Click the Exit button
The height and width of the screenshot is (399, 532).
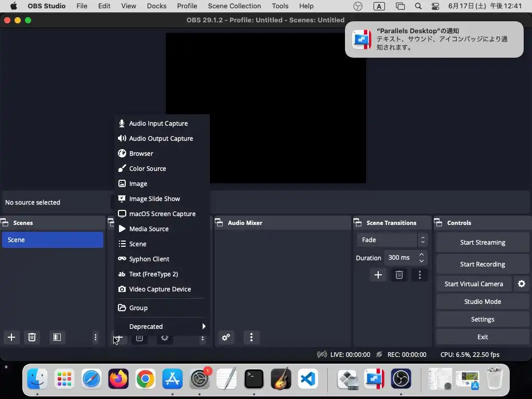coord(483,337)
